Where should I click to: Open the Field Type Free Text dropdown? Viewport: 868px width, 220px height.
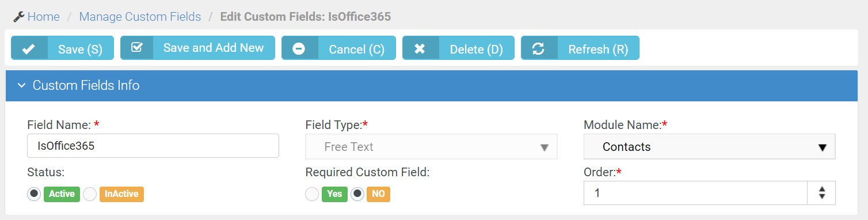(431, 147)
